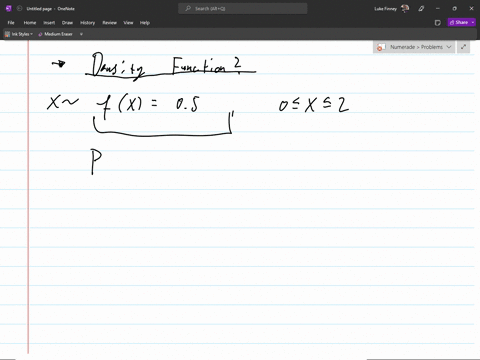Open the Help tab
The width and height of the screenshot is (480, 360).
pyautogui.click(x=145, y=23)
